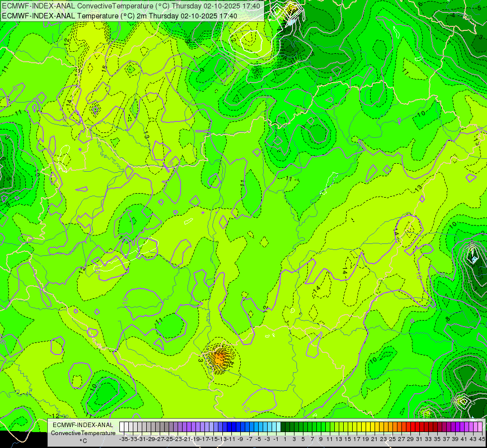Click the legend scale value '-19'

coord(196,440)
